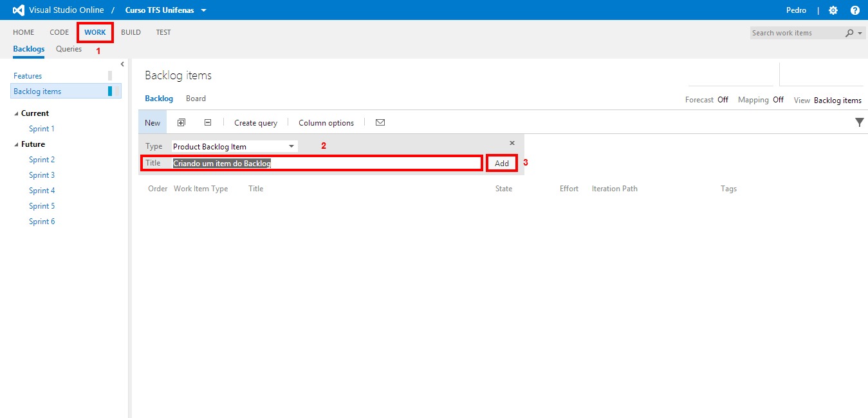Open Column options
The height and width of the screenshot is (418, 868).
click(326, 122)
